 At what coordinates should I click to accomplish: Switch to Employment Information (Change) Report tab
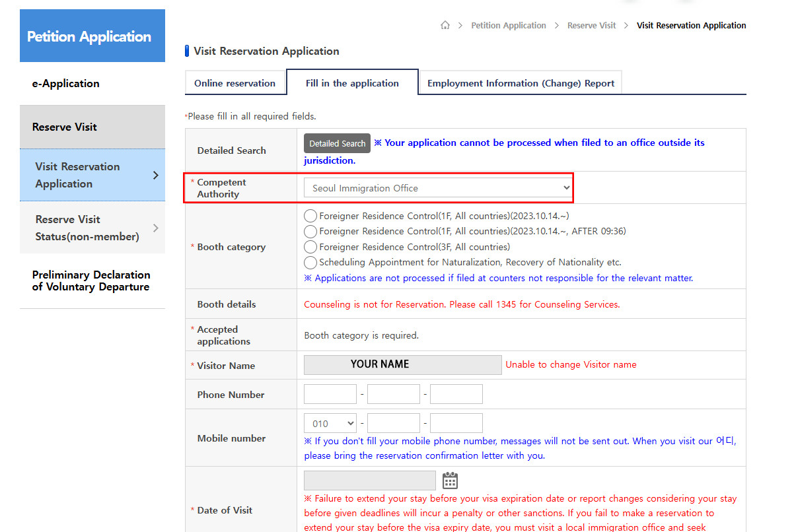[x=521, y=84]
